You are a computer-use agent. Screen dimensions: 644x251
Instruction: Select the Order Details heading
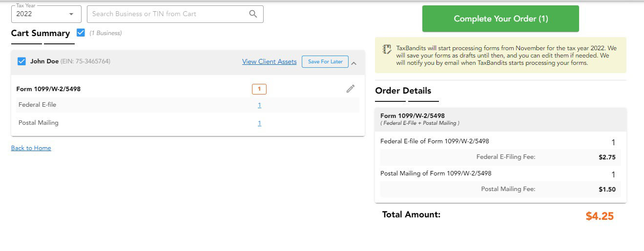pyautogui.click(x=403, y=91)
